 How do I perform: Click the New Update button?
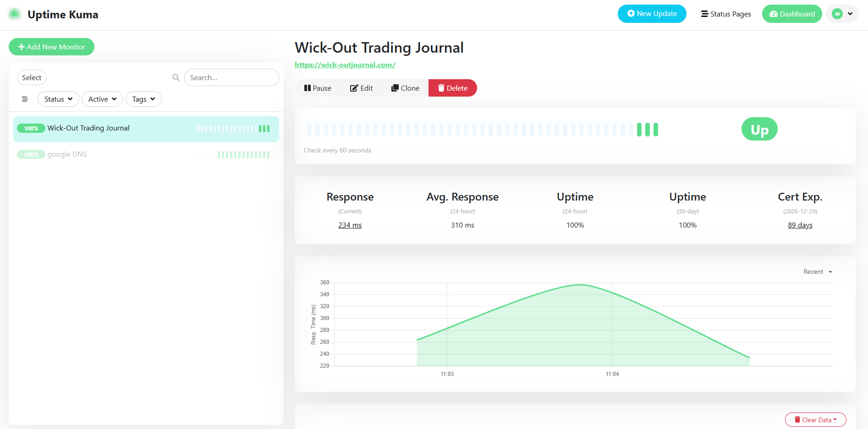click(652, 14)
